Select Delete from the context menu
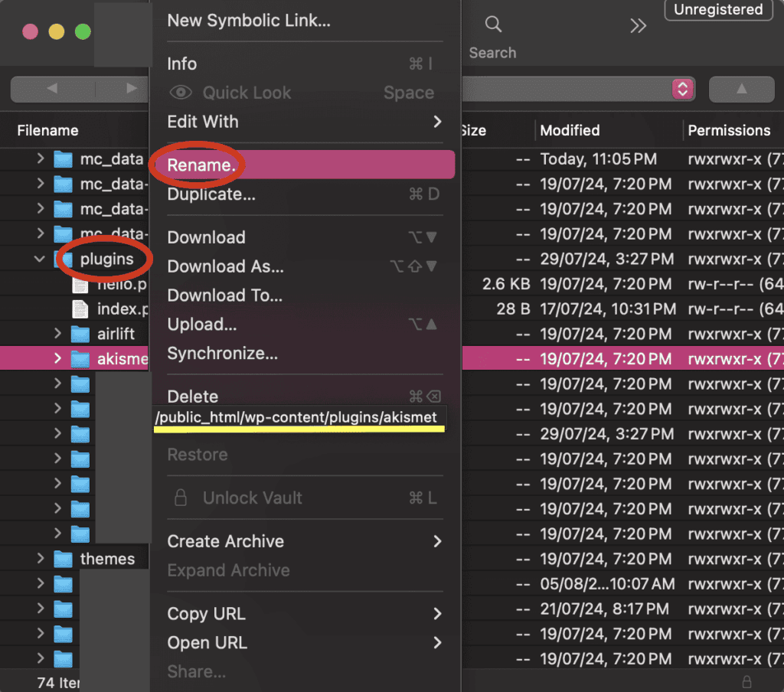This screenshot has height=692, width=784. [x=305, y=396]
